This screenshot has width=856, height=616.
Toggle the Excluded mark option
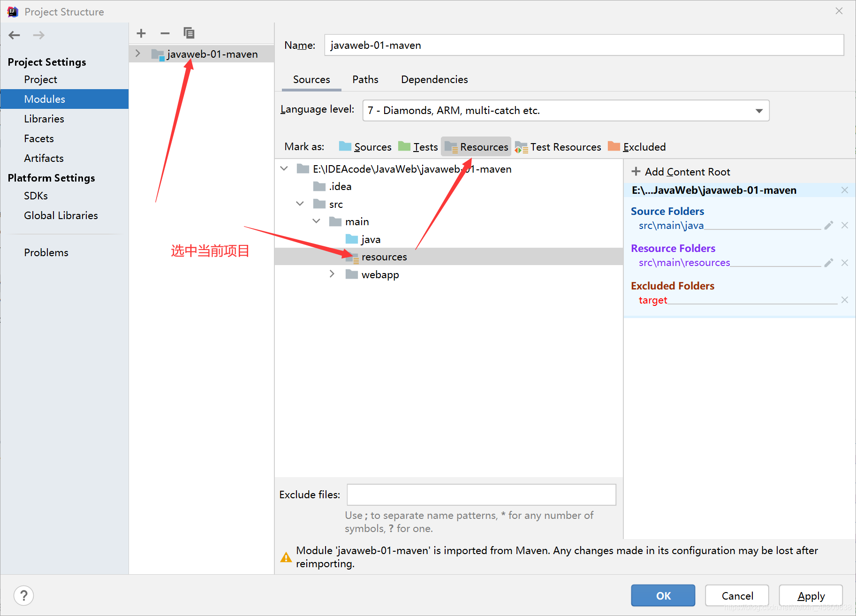coord(636,147)
